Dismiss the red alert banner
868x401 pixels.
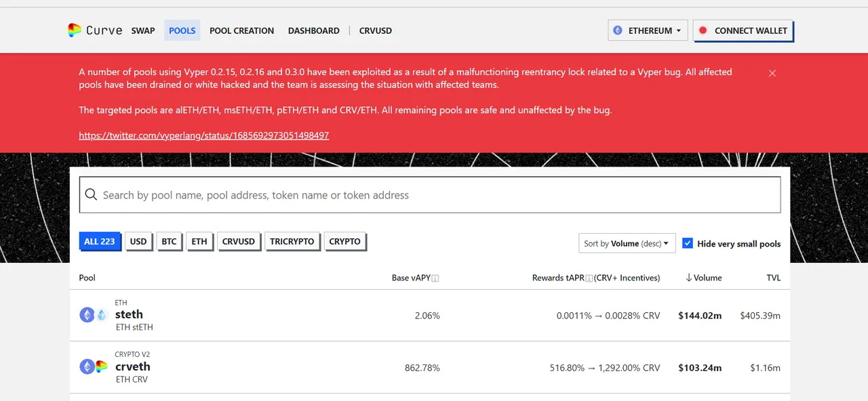point(772,73)
